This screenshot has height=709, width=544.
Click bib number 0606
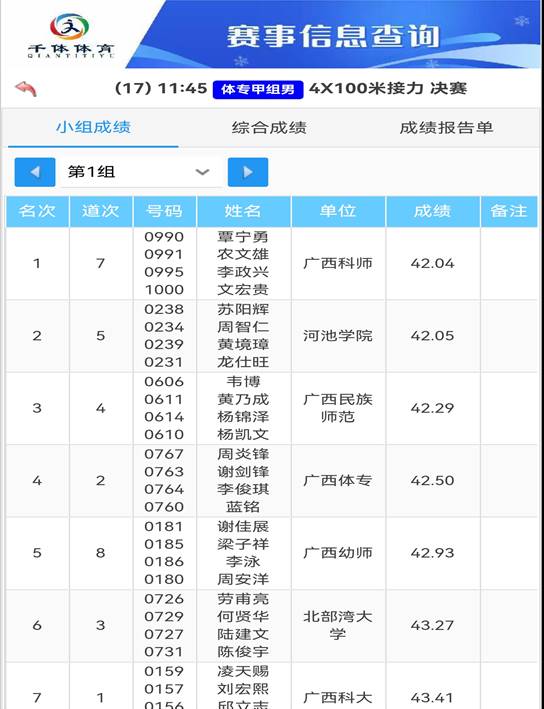(164, 382)
